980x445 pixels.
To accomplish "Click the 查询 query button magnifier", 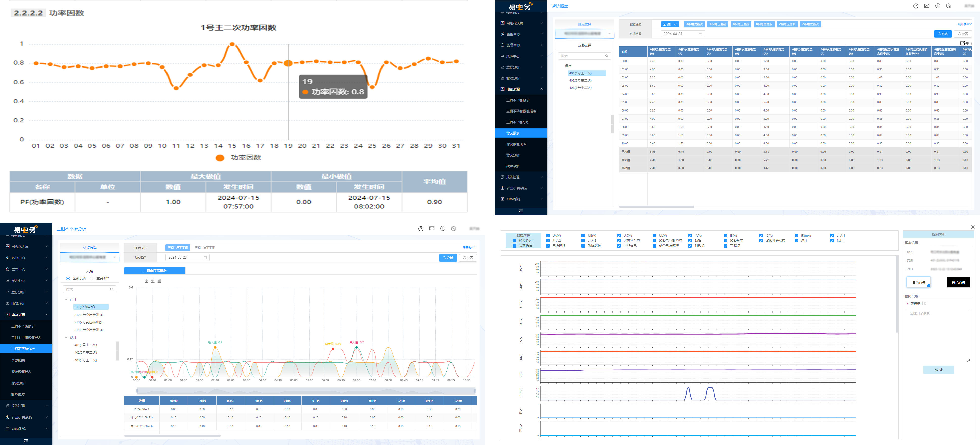I will coord(939,34).
